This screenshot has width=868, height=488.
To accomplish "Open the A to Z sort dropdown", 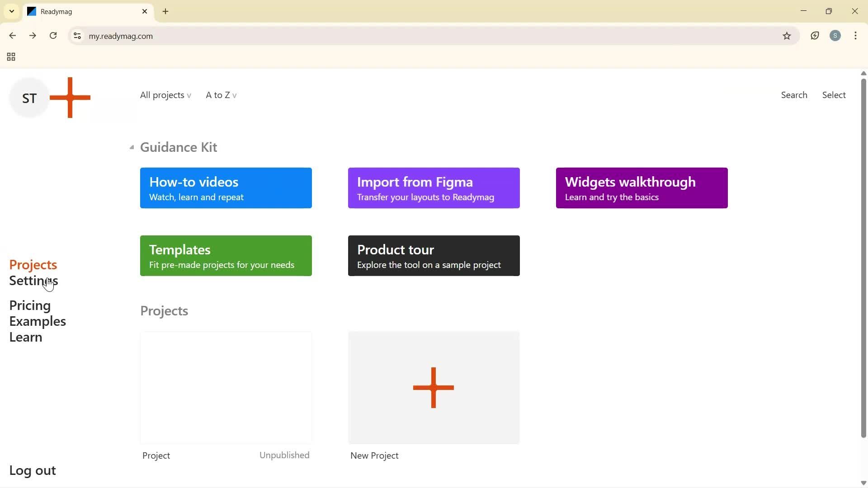I will click(221, 95).
